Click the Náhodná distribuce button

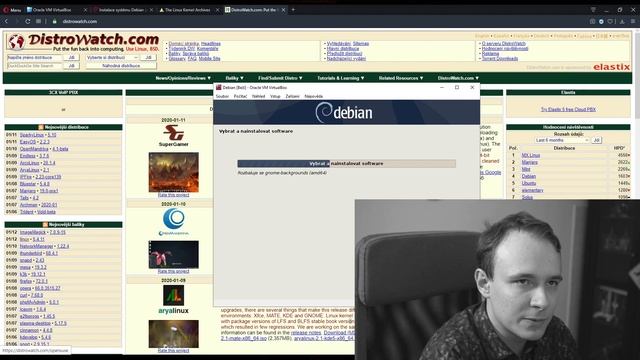pyautogui.click(x=121, y=66)
